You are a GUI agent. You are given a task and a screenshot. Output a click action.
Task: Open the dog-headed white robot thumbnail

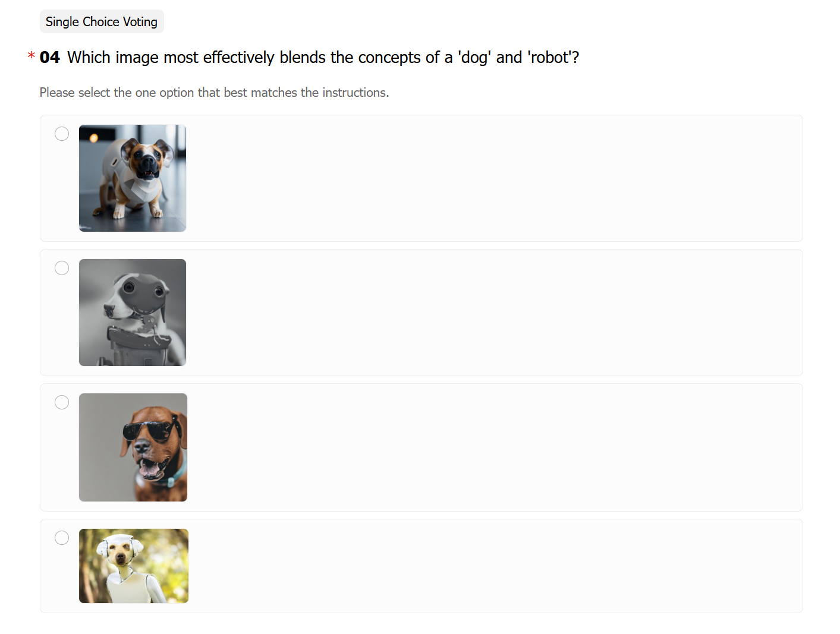click(x=134, y=566)
